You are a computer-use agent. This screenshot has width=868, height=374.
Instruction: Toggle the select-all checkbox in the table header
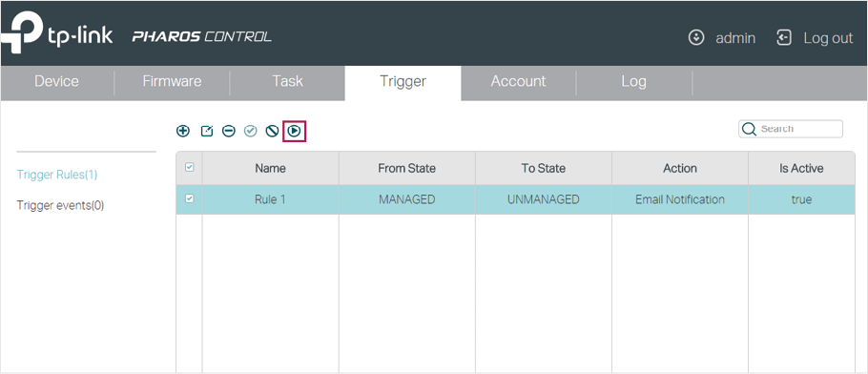pos(189,167)
